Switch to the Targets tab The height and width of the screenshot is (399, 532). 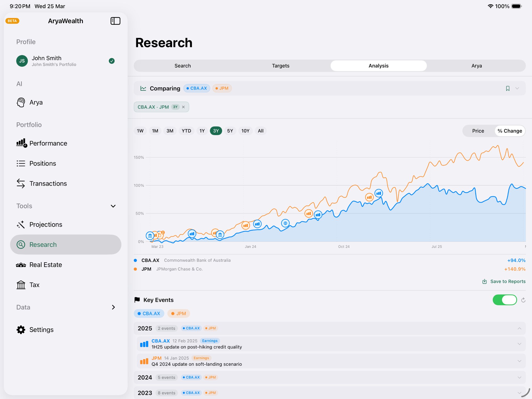[280, 66]
